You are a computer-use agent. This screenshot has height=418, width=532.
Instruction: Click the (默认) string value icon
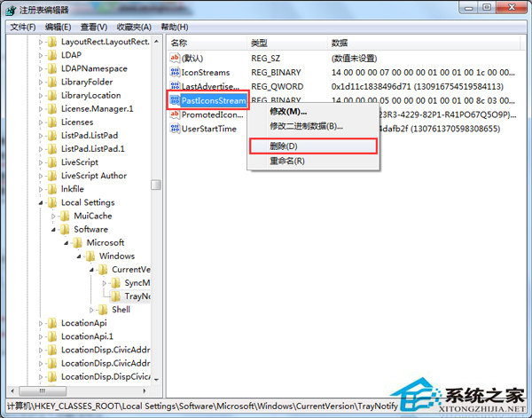click(x=175, y=58)
